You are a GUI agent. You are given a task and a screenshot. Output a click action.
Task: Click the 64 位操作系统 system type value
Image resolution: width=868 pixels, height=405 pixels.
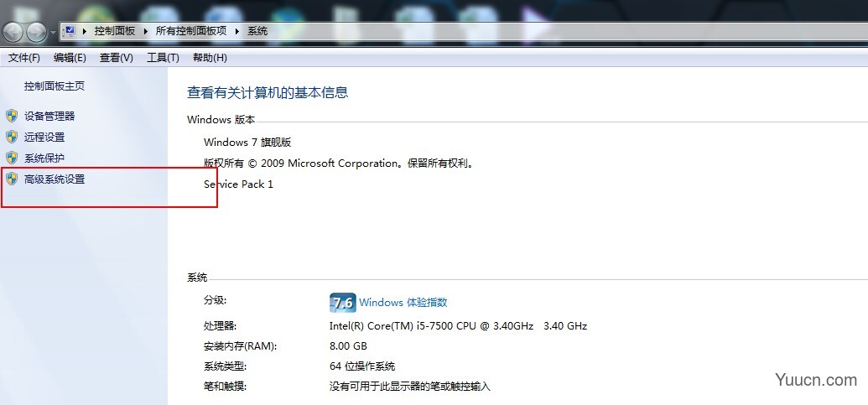(362, 366)
